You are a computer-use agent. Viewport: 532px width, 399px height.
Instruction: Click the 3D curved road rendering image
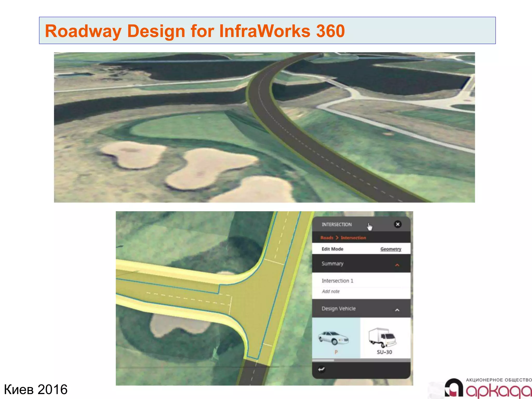pyautogui.click(x=264, y=127)
